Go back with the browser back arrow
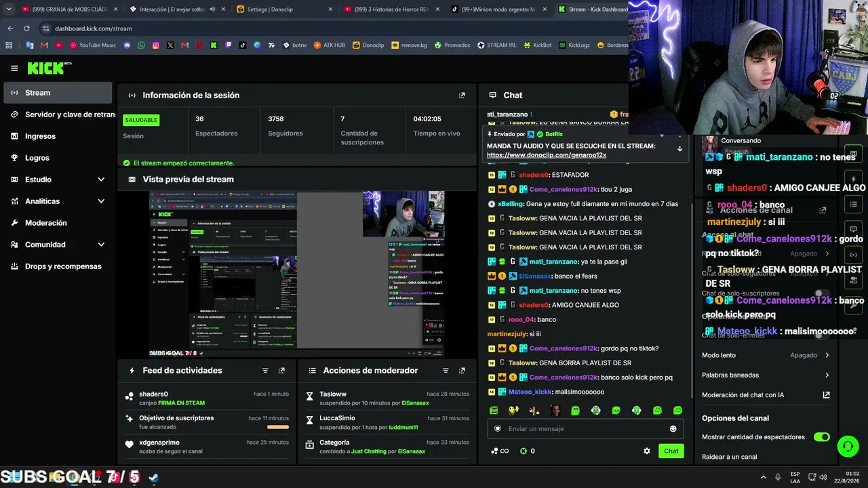868x488 pixels. (x=10, y=28)
